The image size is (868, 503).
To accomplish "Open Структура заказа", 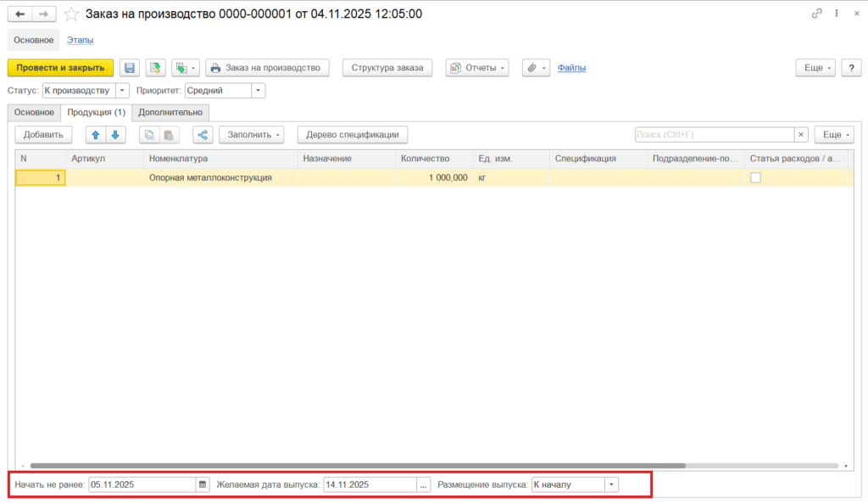I will 387,68.
